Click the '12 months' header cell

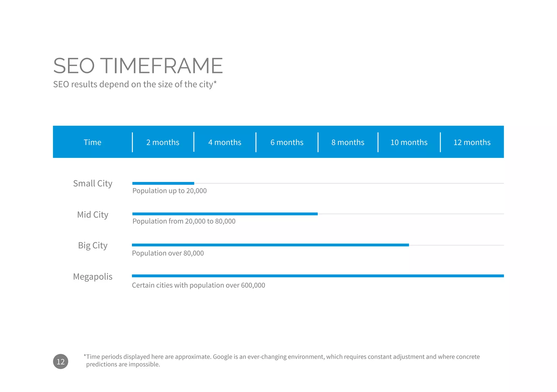(472, 142)
